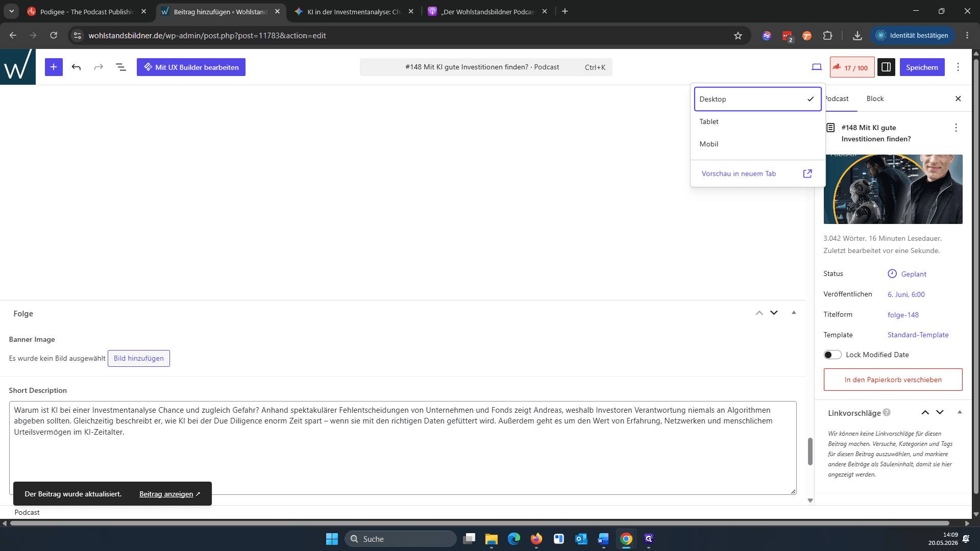The width and height of the screenshot is (980, 551).
Task: Click the help icon next to Linkvorschläge
Action: [887, 412]
